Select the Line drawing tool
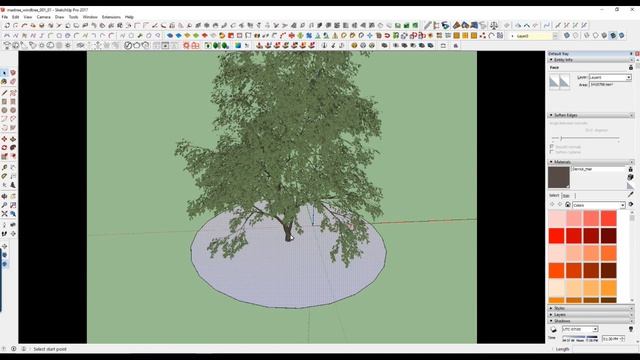 [x=4, y=93]
